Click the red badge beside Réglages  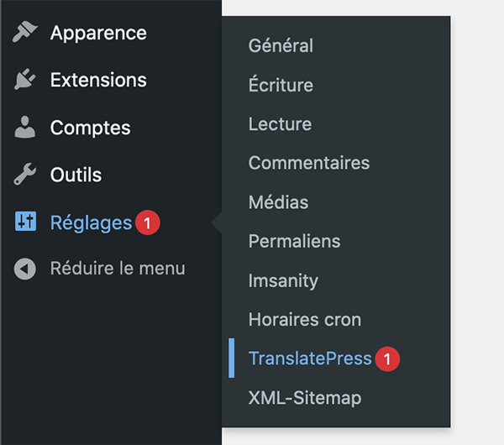(x=148, y=223)
